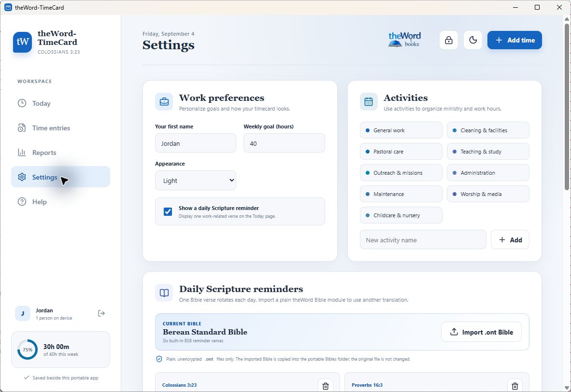The height and width of the screenshot is (392, 571).
Task: Click the J avatar for Jordan
Action: pyautogui.click(x=23, y=313)
